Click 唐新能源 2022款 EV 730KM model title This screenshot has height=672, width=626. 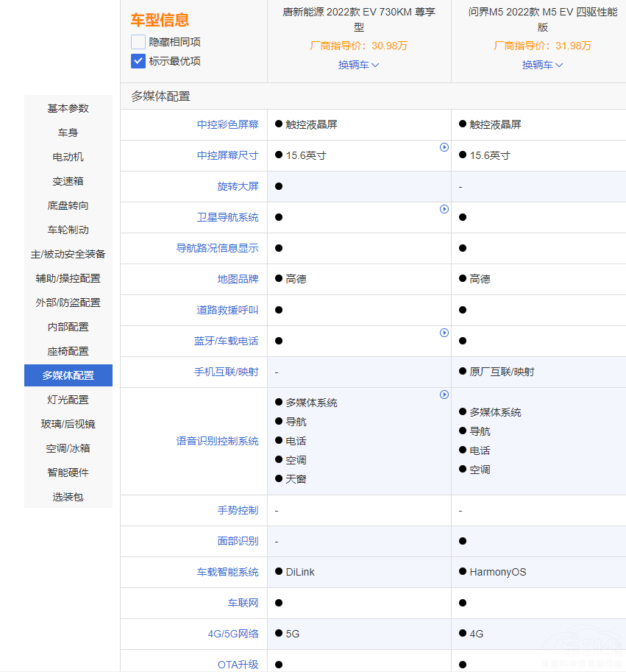[x=359, y=19]
